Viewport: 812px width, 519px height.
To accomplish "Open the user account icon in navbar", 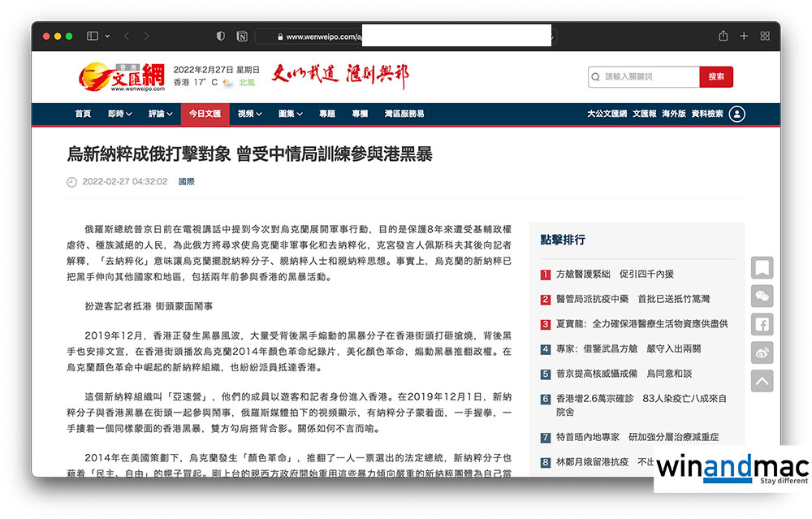I will 736,115.
